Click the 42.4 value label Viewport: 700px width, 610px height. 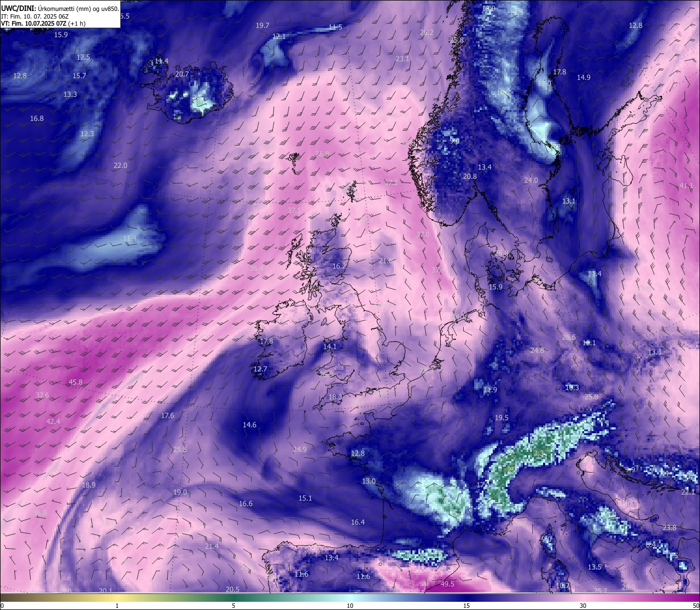click(x=53, y=421)
